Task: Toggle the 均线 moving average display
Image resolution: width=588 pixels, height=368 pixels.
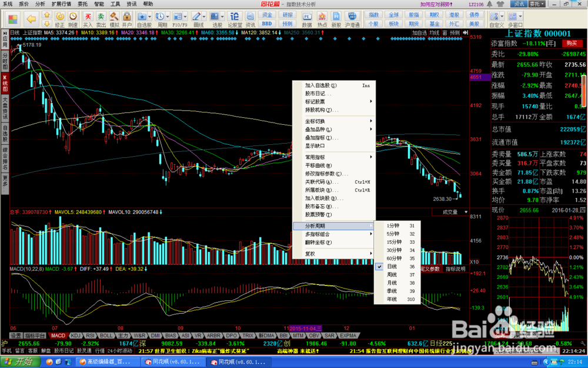Action: [435, 33]
